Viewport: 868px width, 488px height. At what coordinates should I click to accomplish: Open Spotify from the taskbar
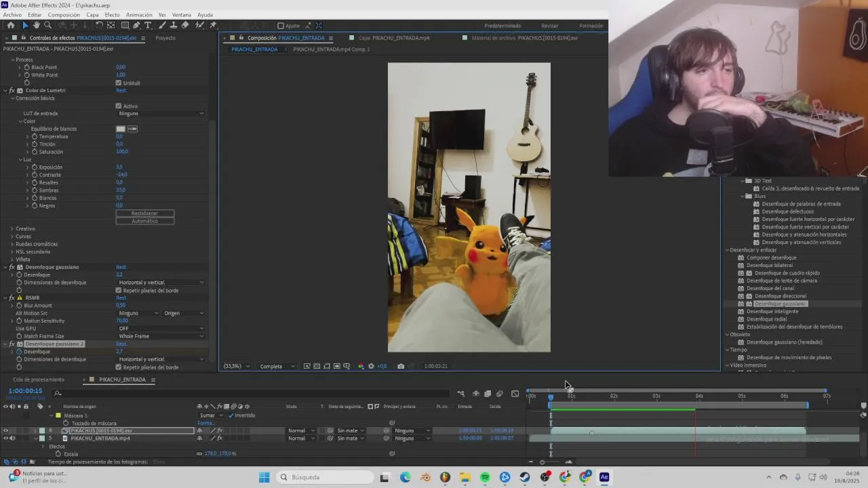[485, 477]
